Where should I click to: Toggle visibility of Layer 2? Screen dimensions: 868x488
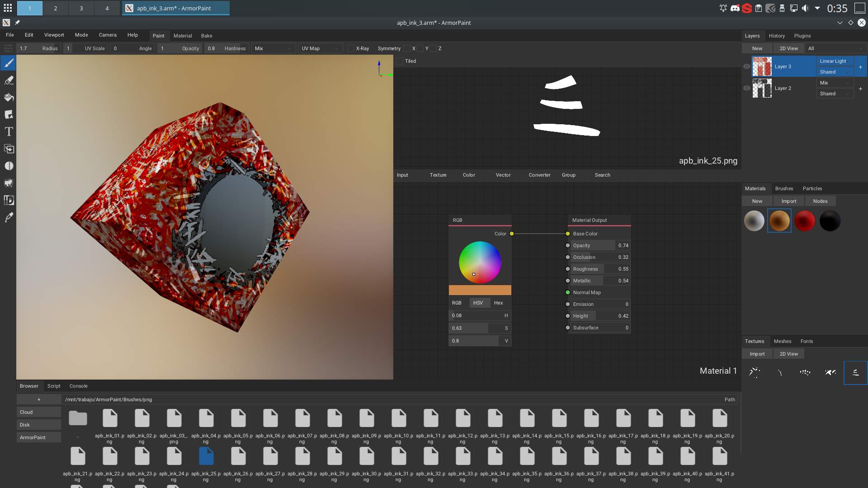click(747, 88)
